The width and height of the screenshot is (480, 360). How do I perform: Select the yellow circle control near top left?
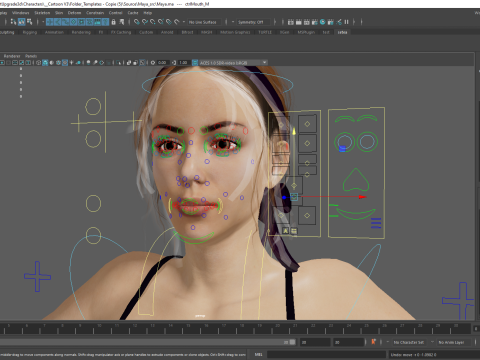pyautogui.click(x=93, y=107)
